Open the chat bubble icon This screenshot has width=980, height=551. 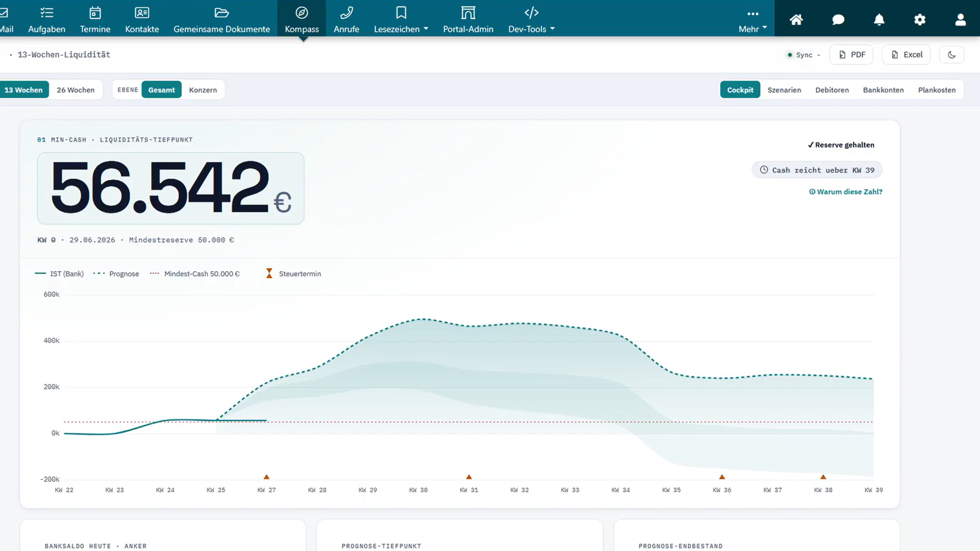838,20
